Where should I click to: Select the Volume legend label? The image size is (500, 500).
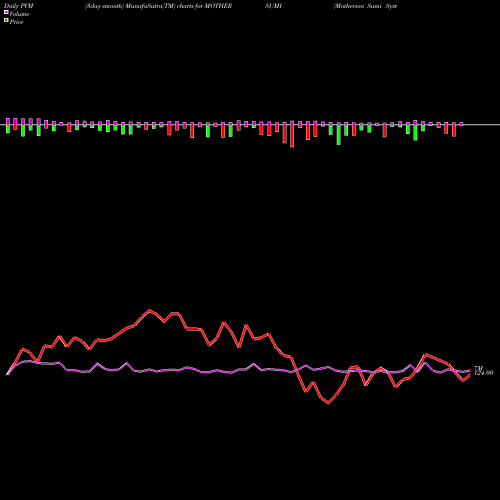[x=19, y=14]
